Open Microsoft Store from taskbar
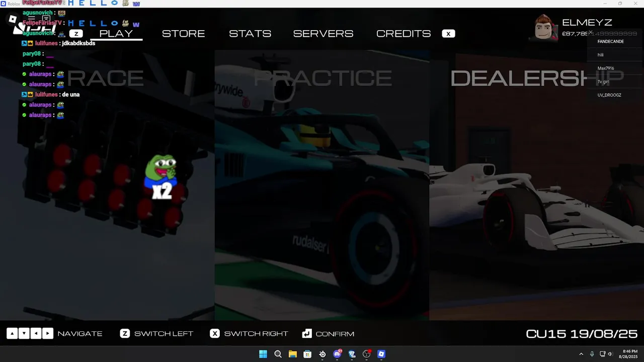The image size is (644, 362). (x=307, y=354)
